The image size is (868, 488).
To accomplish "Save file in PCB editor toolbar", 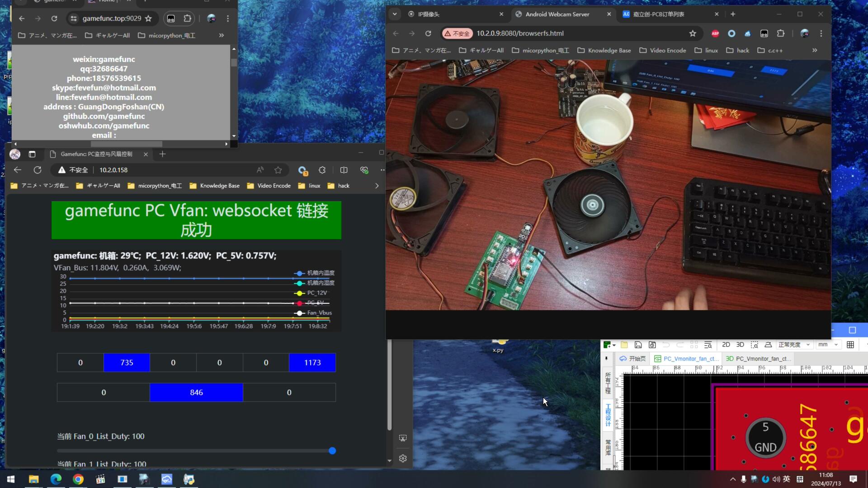I will pyautogui.click(x=638, y=345).
